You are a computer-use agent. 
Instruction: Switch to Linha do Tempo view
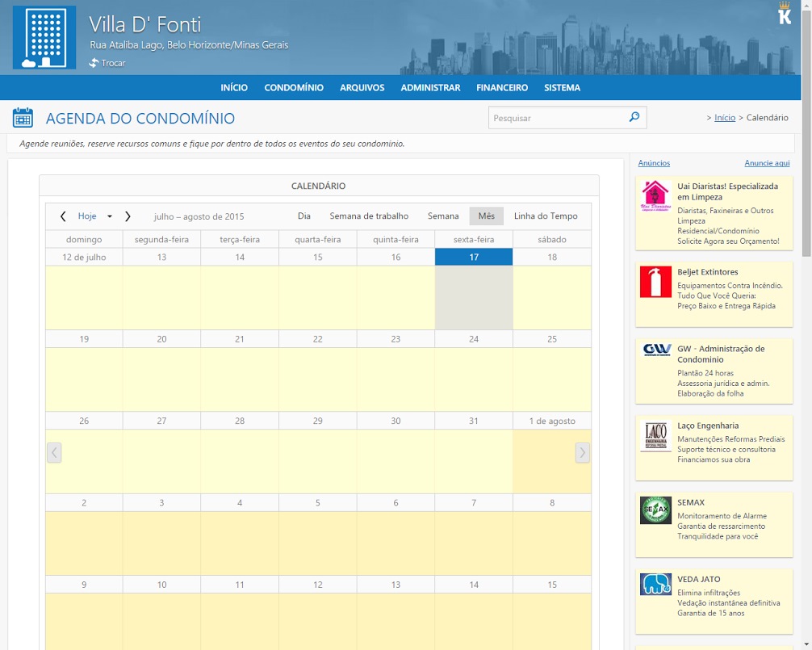click(546, 216)
